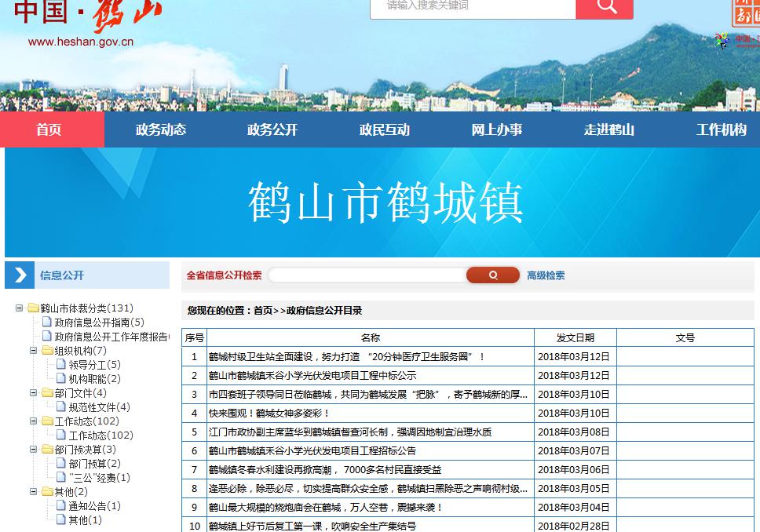The height and width of the screenshot is (532, 760).
Task: Click the colorful emblem icon at top right
Action: pyautogui.click(x=722, y=40)
